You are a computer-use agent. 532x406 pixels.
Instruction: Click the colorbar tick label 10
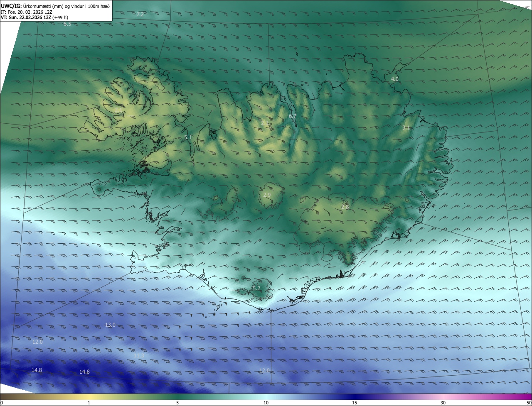266,403
